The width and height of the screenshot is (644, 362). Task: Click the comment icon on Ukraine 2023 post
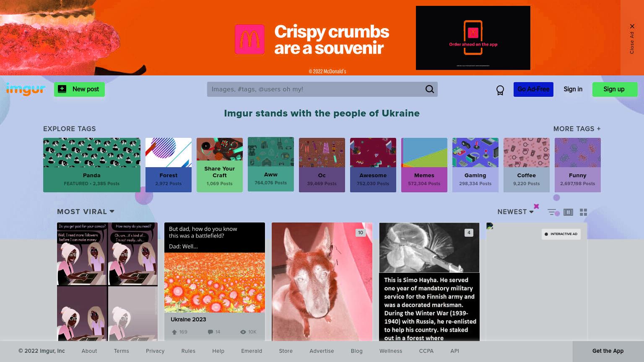210,332
